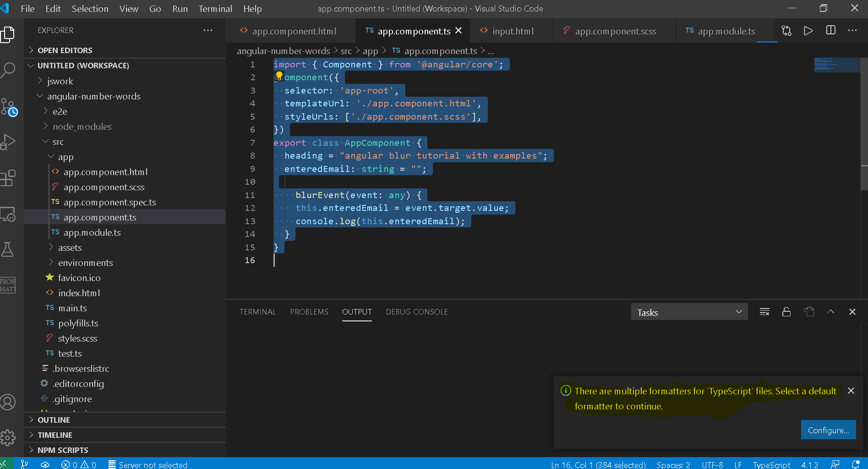Screen dimensions: 868x469
Task: Click the remote window status bar icon
Action: point(4,464)
